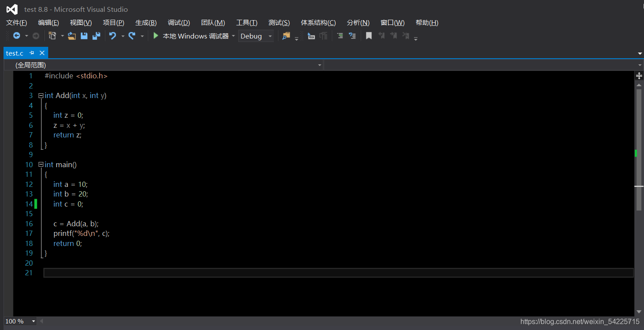Click the clear all bookmarks icon
Viewport: 644px width, 330px height.
point(406,36)
